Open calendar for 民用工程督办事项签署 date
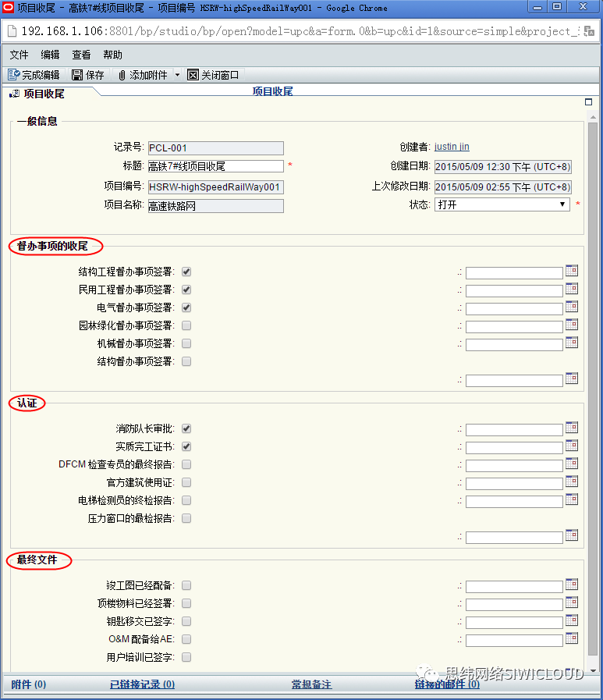 point(571,289)
